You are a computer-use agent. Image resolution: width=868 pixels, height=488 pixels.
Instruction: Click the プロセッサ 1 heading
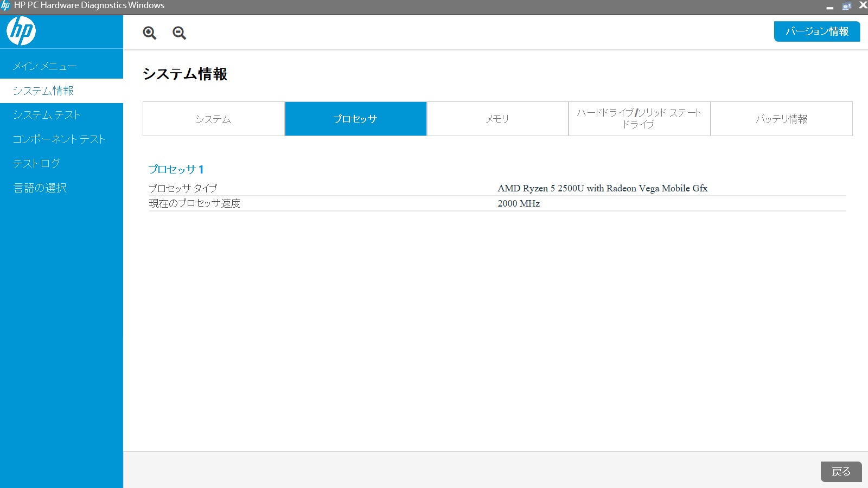coord(176,169)
